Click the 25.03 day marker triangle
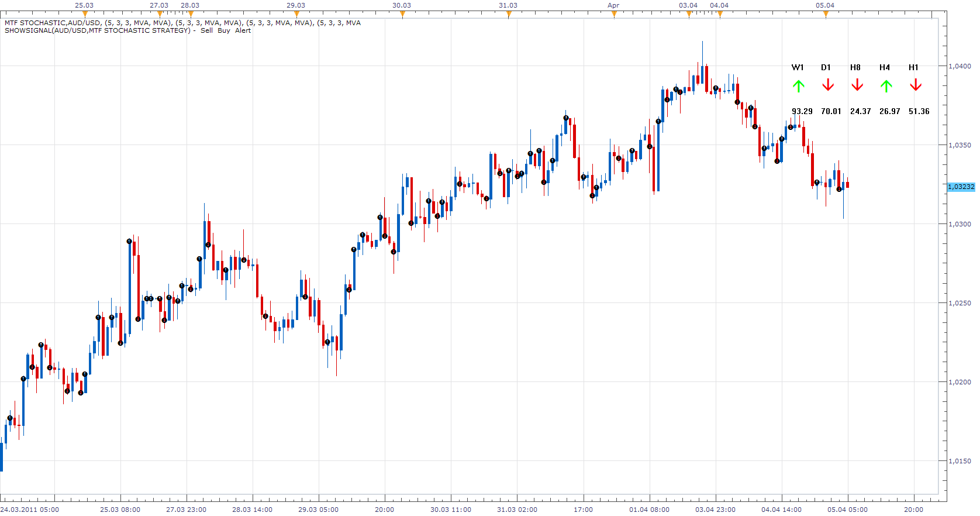The image size is (980, 516). (x=85, y=14)
